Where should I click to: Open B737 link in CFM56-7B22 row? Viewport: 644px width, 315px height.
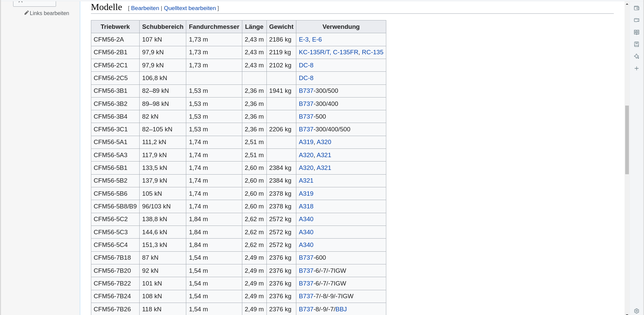[x=306, y=283]
